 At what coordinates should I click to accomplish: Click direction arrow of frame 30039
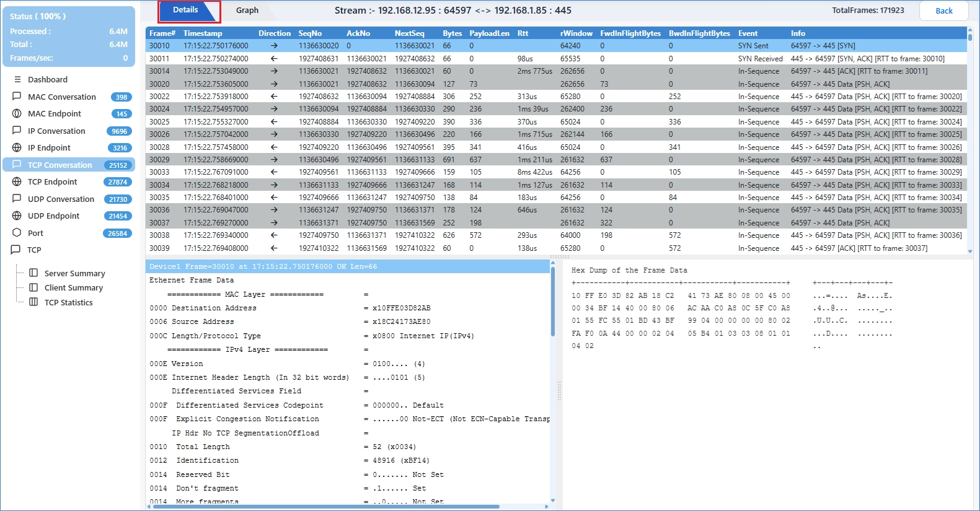click(274, 248)
